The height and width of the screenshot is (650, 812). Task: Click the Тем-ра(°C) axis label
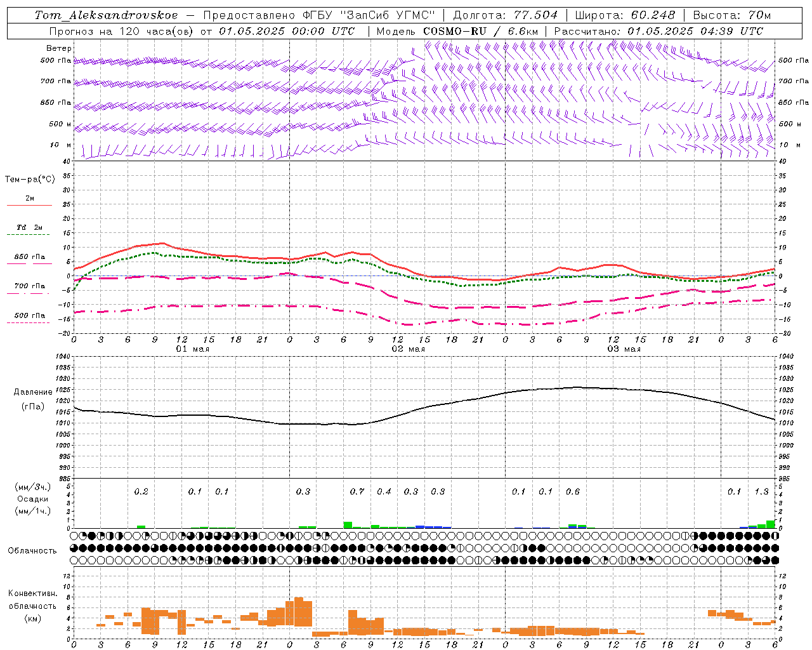click(30, 180)
